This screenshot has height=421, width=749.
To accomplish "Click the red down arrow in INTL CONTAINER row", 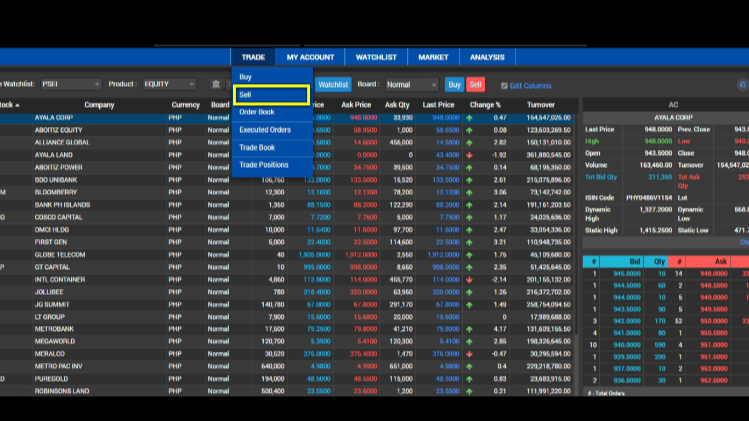I will (470, 280).
